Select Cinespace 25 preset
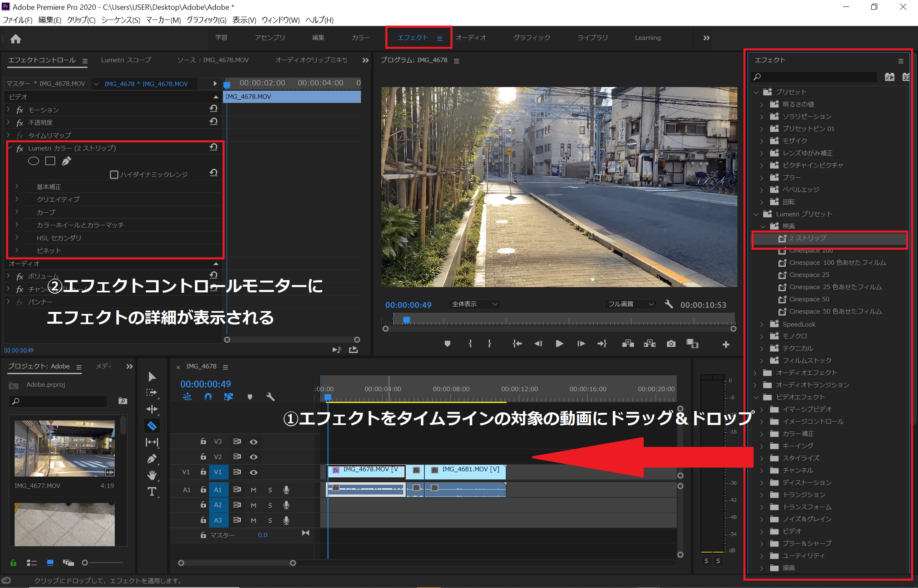Viewport: 918px width, 588px height. (809, 275)
